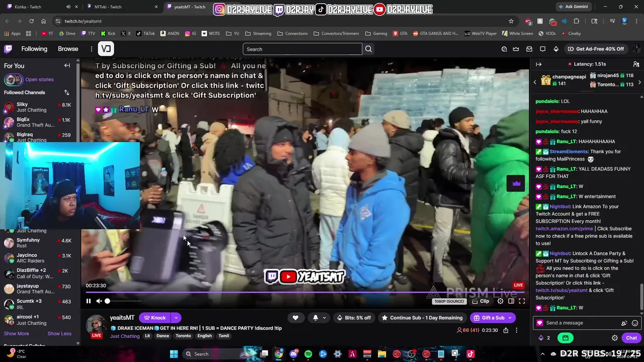Pause the live stream playback
The image size is (644, 362).
tap(88, 301)
